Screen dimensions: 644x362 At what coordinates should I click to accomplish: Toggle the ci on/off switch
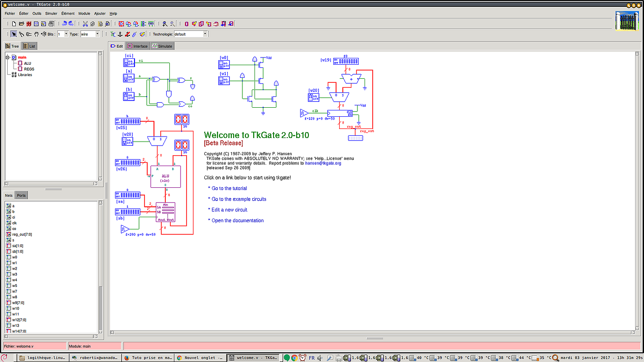[x=129, y=62]
